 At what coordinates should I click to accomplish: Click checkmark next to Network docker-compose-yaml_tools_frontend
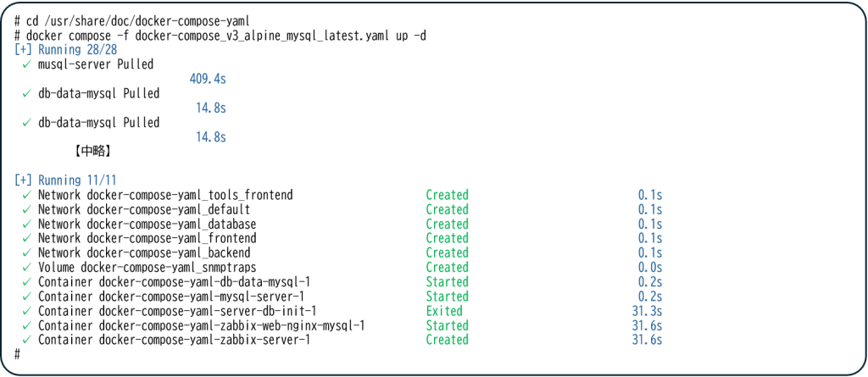click(x=27, y=195)
